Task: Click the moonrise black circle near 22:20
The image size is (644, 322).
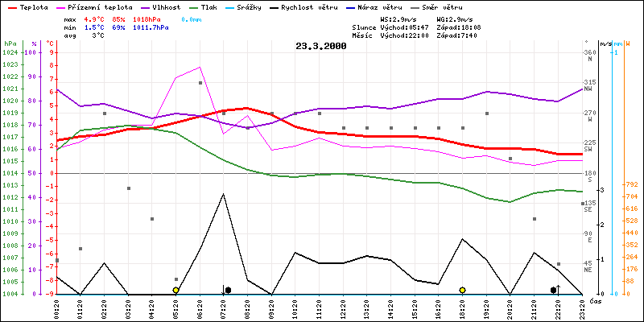Action: (553, 290)
